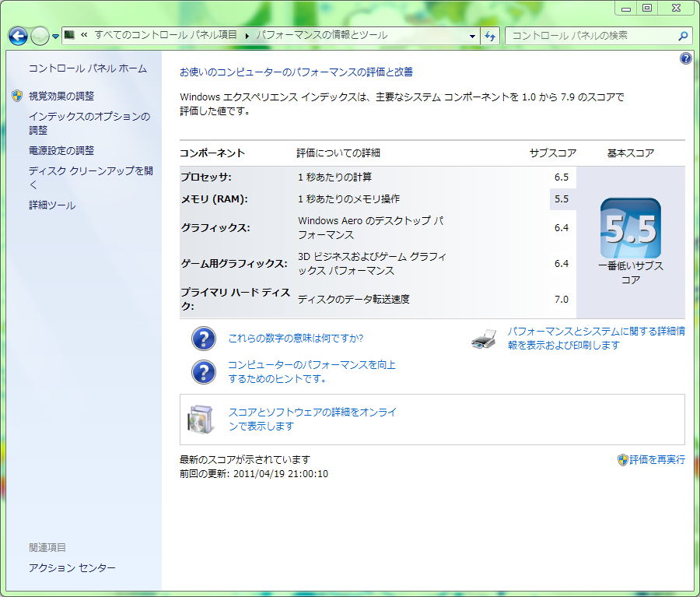Screen dimensions: 700x597
Task: Click the shield icon beside 評価を再実行
Action: [623, 460]
